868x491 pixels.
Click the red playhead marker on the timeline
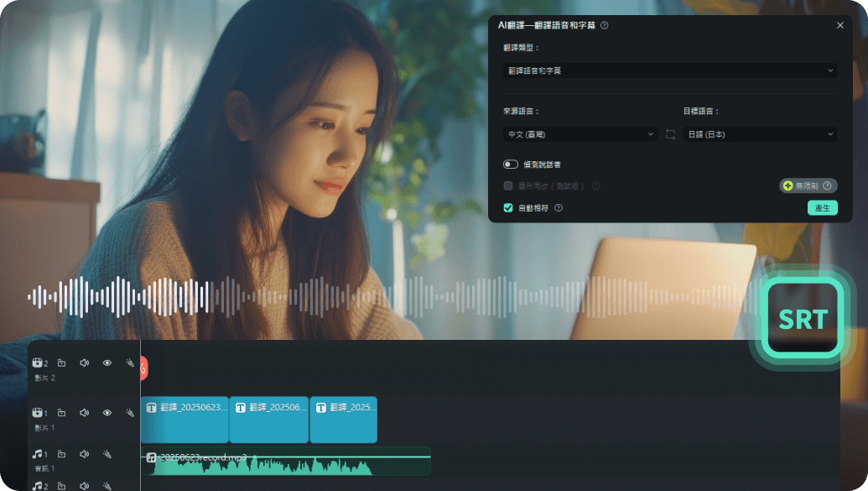coord(143,368)
